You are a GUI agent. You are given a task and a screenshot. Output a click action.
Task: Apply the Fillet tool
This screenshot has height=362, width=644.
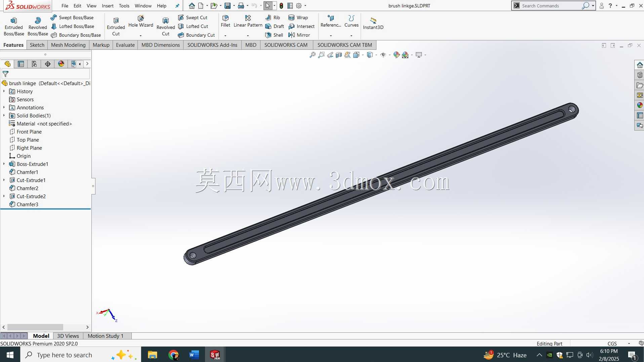[x=226, y=22]
